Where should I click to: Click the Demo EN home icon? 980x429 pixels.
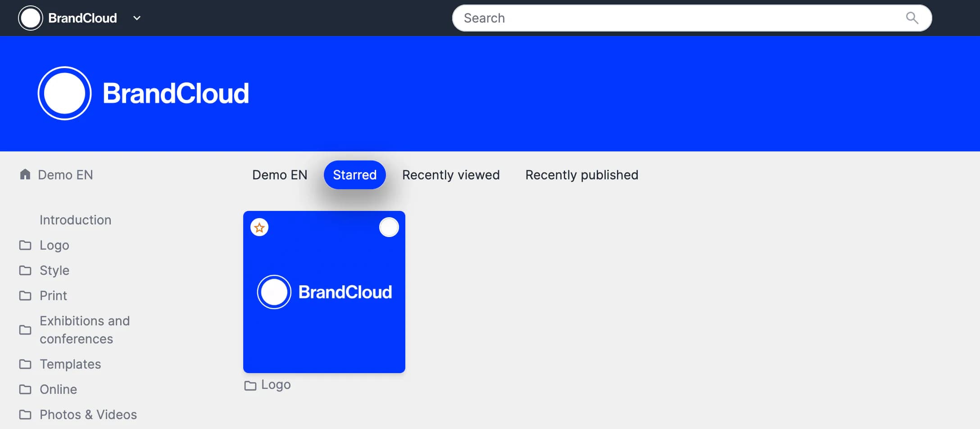(25, 174)
